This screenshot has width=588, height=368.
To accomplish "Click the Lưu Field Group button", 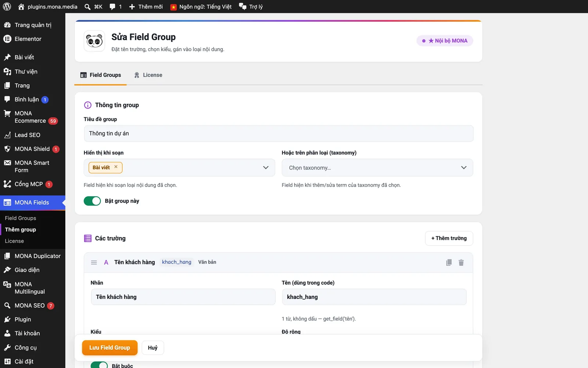I will (x=110, y=348).
